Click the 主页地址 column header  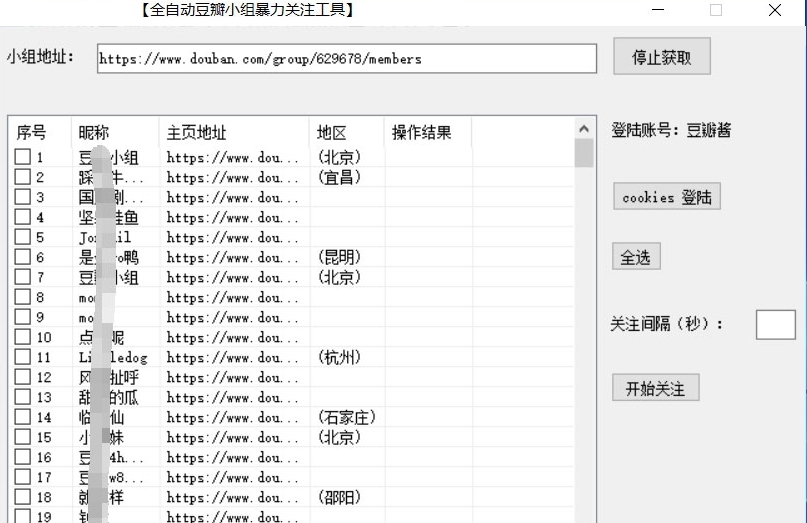tap(234, 132)
